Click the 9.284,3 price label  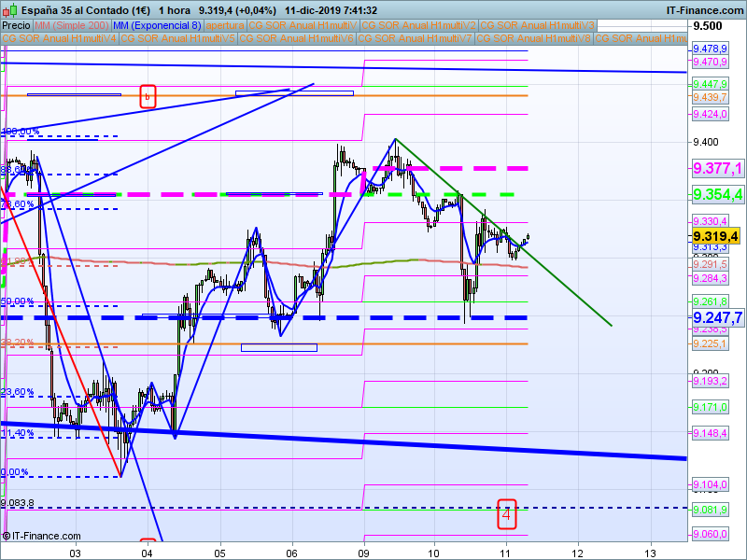710,278
